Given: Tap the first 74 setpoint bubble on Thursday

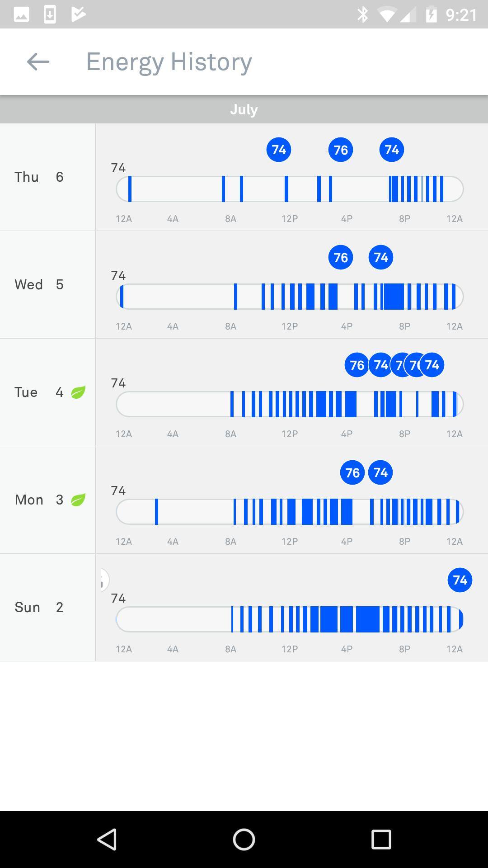Looking at the screenshot, I should (x=279, y=150).
